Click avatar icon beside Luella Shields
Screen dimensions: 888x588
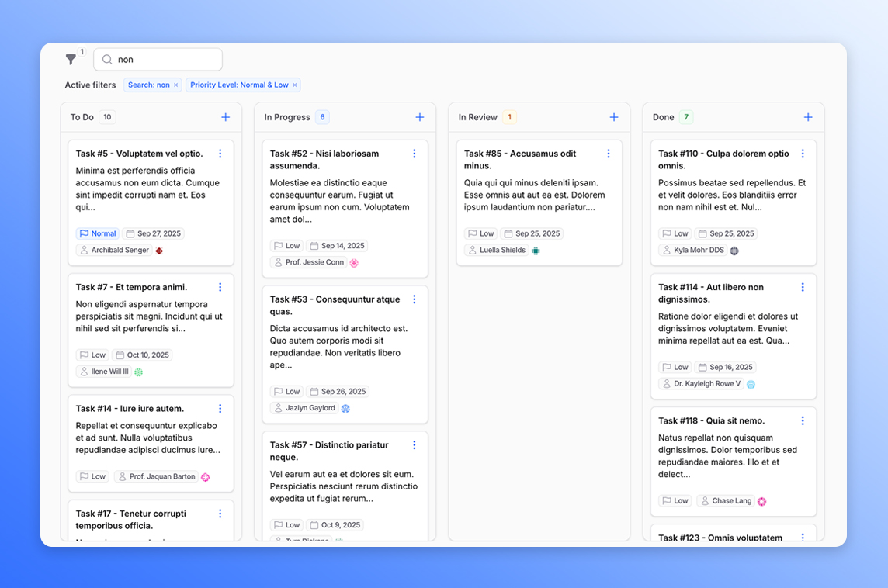coord(536,251)
